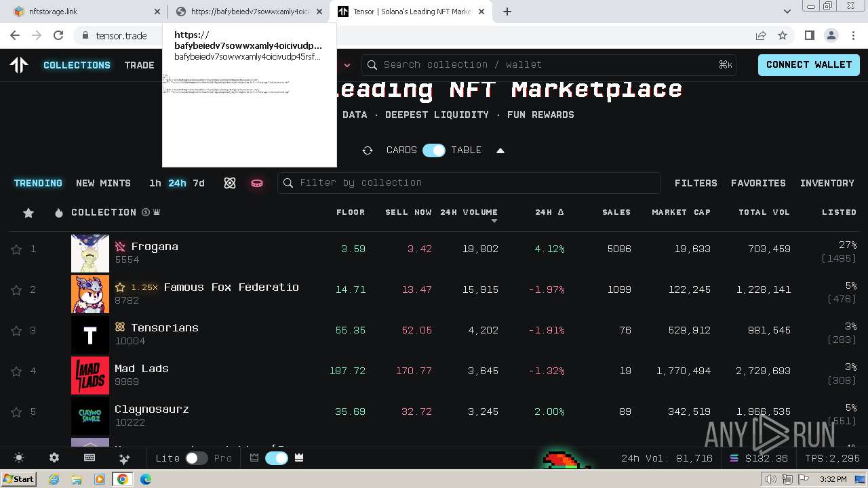
Task: Sort by the LISTED column
Action: tap(840, 212)
